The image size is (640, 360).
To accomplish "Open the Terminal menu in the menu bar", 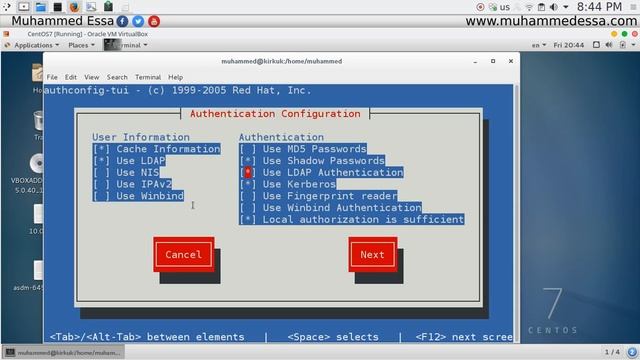I will pyautogui.click(x=148, y=77).
